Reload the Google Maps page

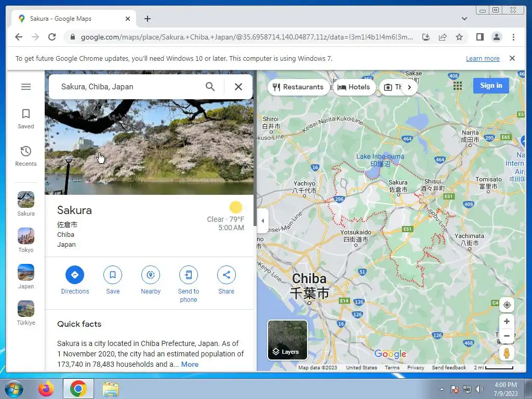[x=52, y=37]
